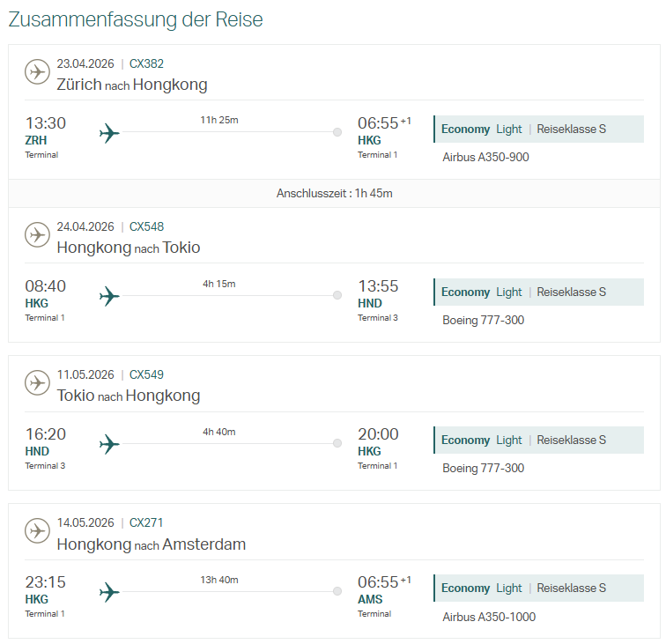The height and width of the screenshot is (644, 666).
Task: Click route title Hongkong nach Tokio
Action: tap(129, 248)
